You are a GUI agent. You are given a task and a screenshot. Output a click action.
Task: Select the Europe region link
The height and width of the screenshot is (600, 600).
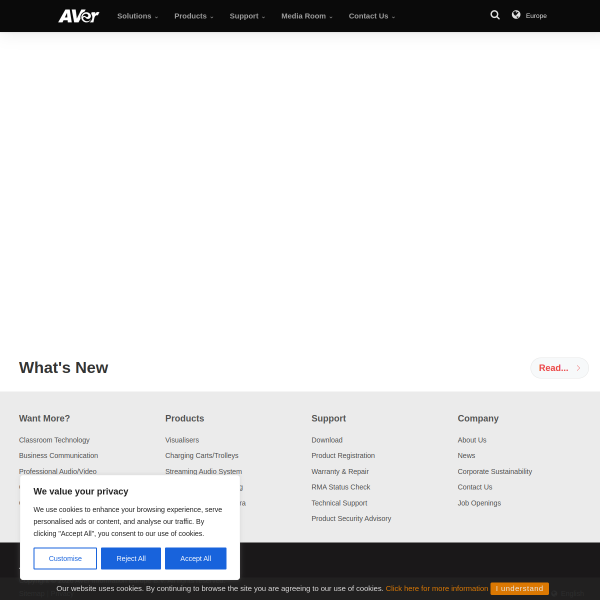point(536,16)
